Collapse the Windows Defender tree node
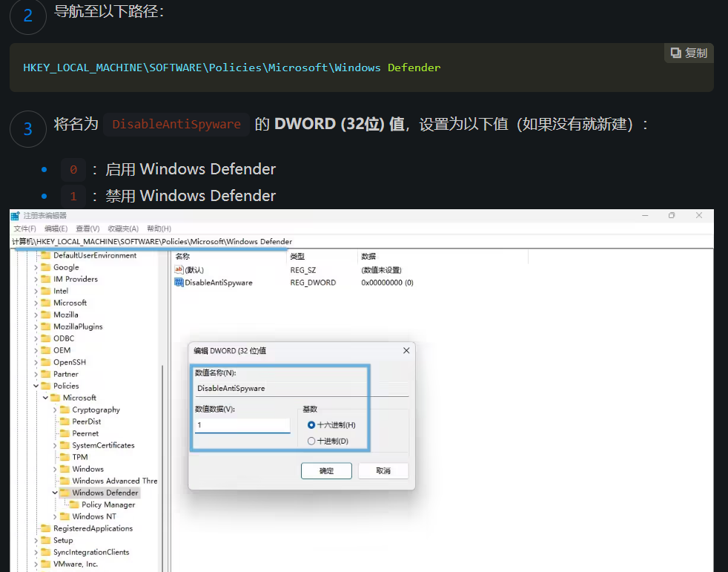The height and width of the screenshot is (572, 728). point(55,493)
